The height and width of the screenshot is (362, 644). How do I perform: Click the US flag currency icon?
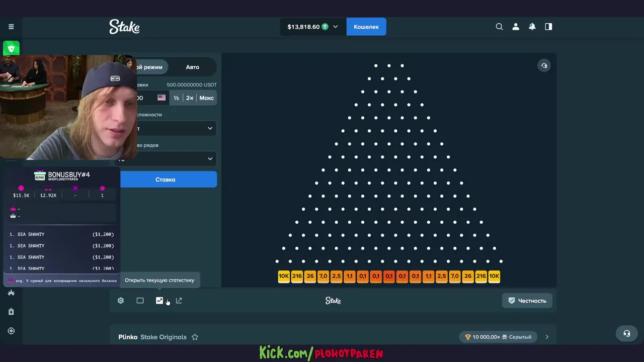click(162, 98)
